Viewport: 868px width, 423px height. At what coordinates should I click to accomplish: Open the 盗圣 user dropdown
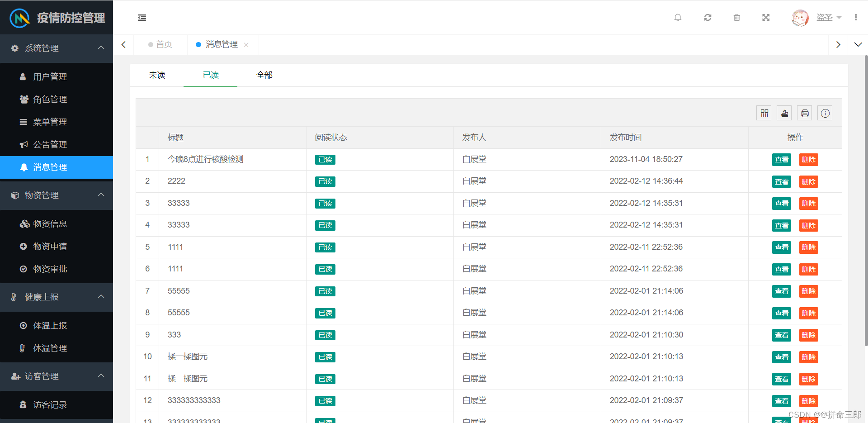829,18
